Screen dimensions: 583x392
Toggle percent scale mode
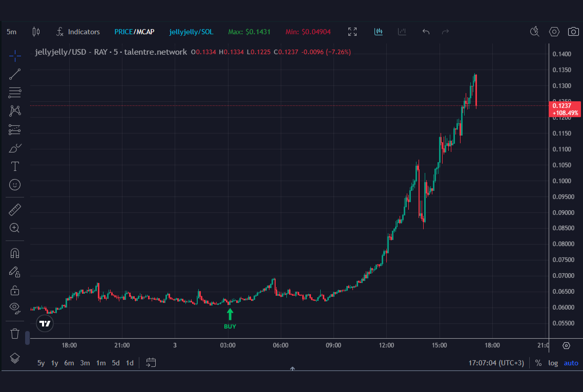pyautogui.click(x=538, y=363)
